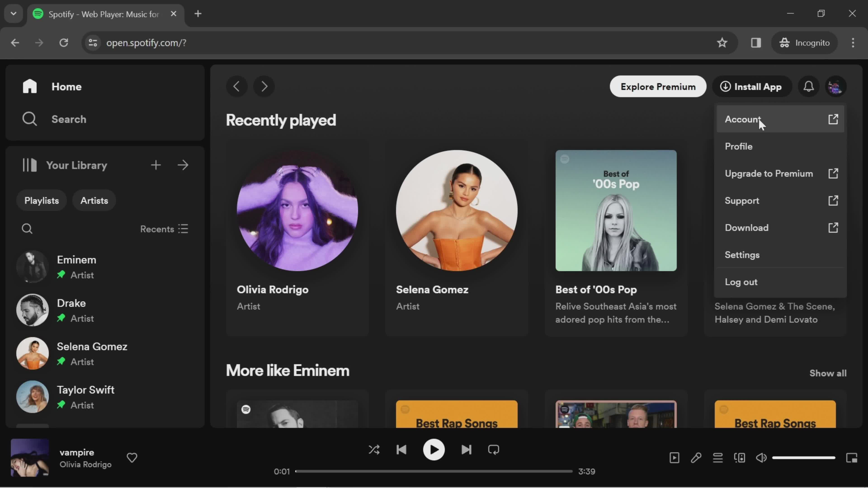The image size is (868, 488).
Task: Open Selena Gomez in the library list
Action: [x=104, y=354]
